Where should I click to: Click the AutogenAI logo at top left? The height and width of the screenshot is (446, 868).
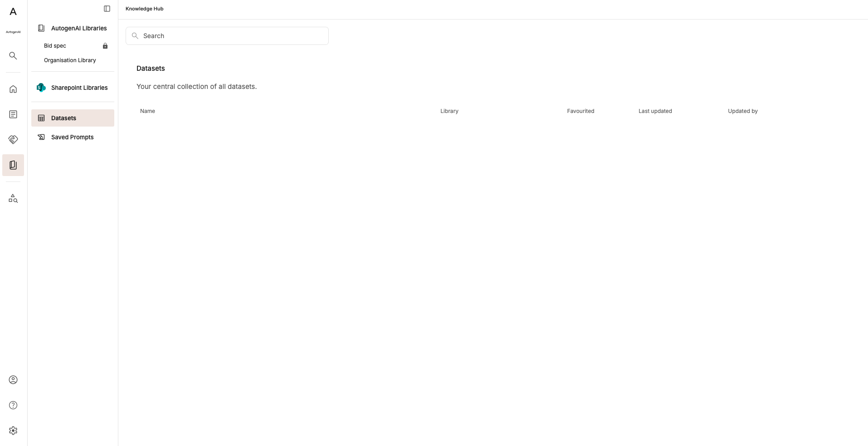pos(13,12)
